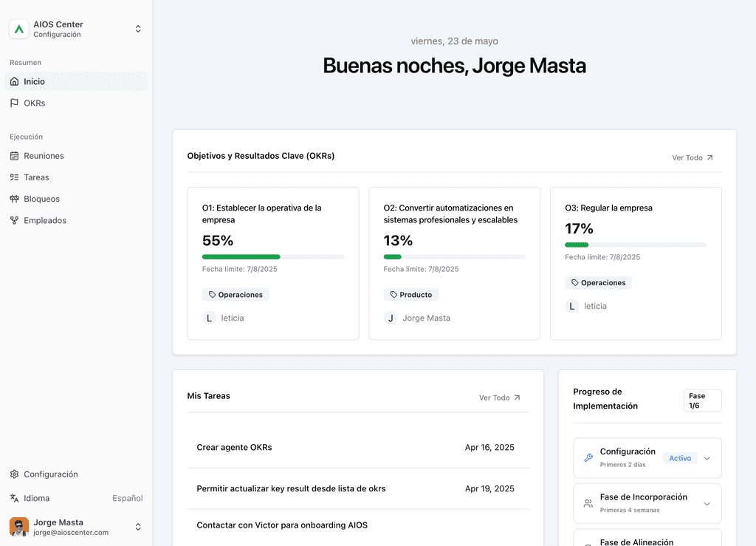The width and height of the screenshot is (756, 546).
Task: Expand the Fase de Incorporación section
Action: coord(707,503)
